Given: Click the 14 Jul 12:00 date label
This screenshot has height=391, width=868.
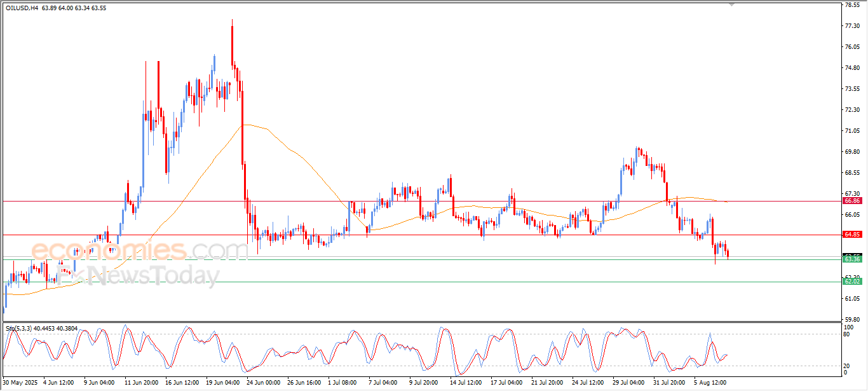Looking at the screenshot, I should tap(466, 383).
